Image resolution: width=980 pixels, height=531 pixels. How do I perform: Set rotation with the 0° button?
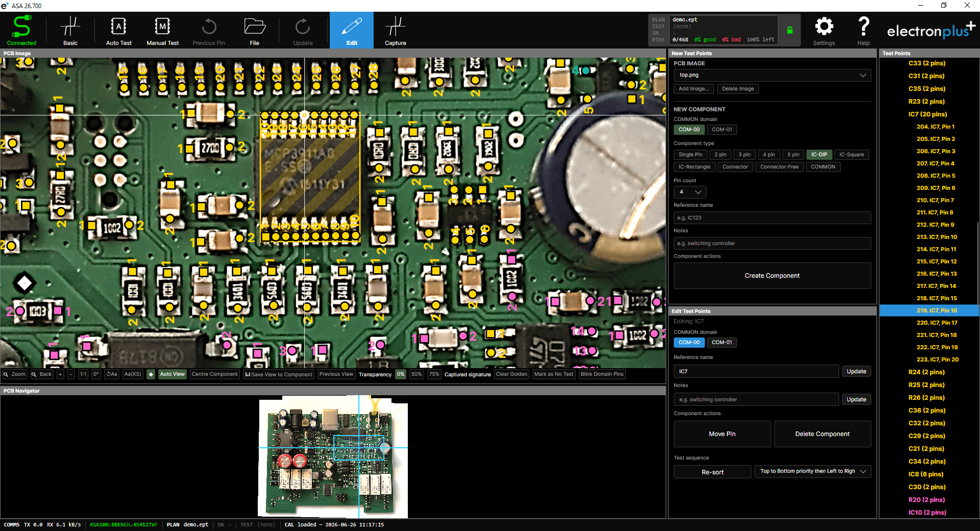coord(96,374)
